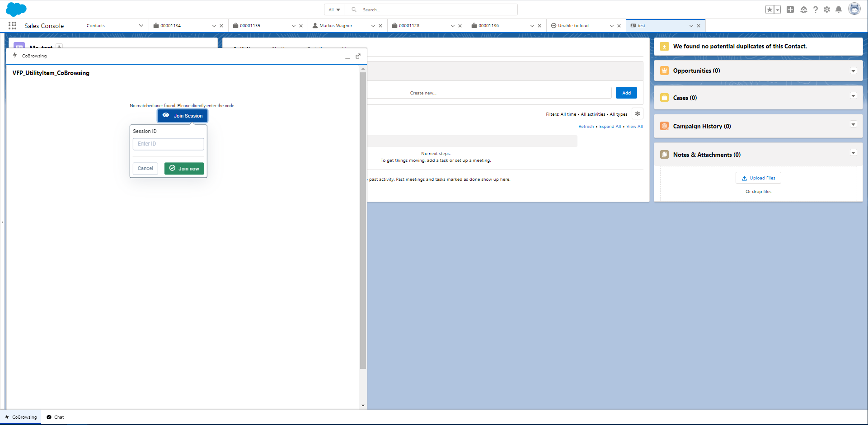The image size is (868, 425).
Task: Click the blue Add button
Action: (x=626, y=93)
